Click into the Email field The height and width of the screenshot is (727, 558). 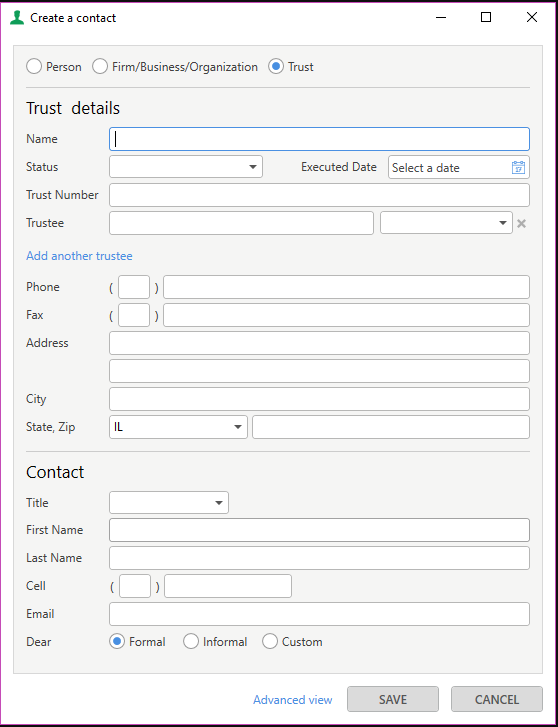pyautogui.click(x=320, y=614)
